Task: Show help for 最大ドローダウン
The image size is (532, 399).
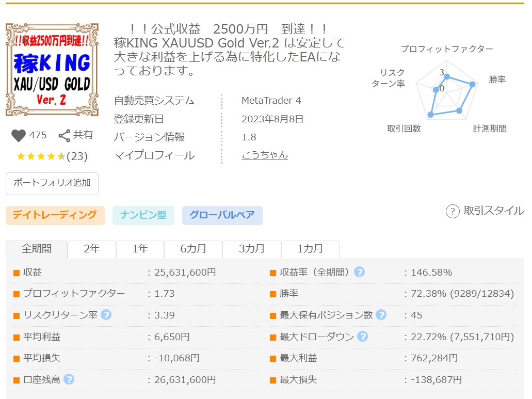Action: pos(362,337)
